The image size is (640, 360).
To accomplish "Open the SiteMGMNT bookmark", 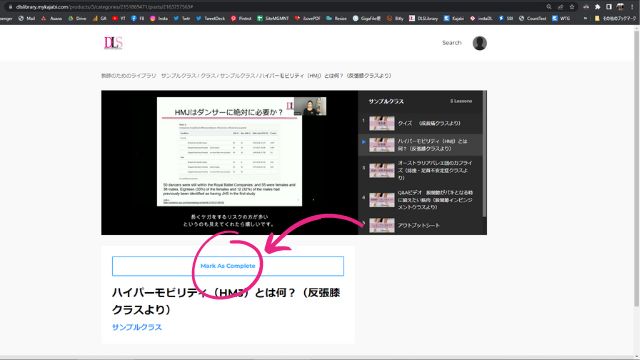I will pyautogui.click(x=273, y=18).
